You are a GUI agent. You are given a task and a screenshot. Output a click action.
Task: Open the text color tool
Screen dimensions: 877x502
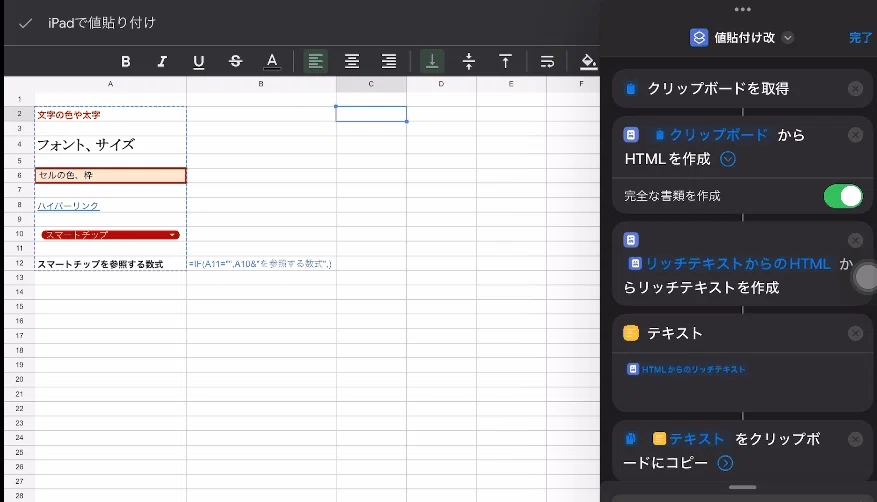[x=272, y=61]
